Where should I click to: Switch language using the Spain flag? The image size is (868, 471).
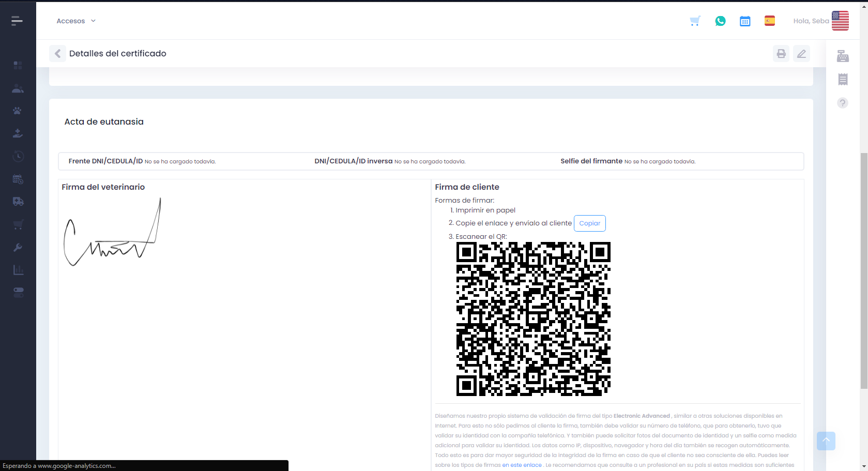click(x=770, y=21)
